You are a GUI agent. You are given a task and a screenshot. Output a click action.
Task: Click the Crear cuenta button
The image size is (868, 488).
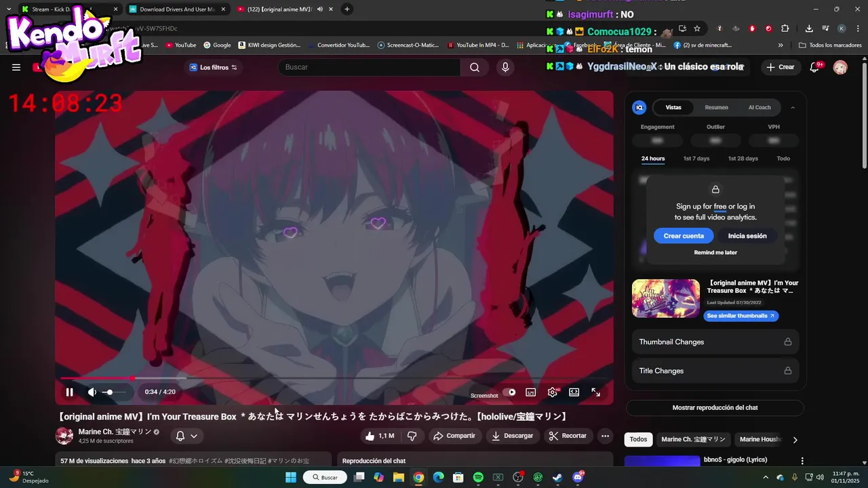pyautogui.click(x=684, y=236)
